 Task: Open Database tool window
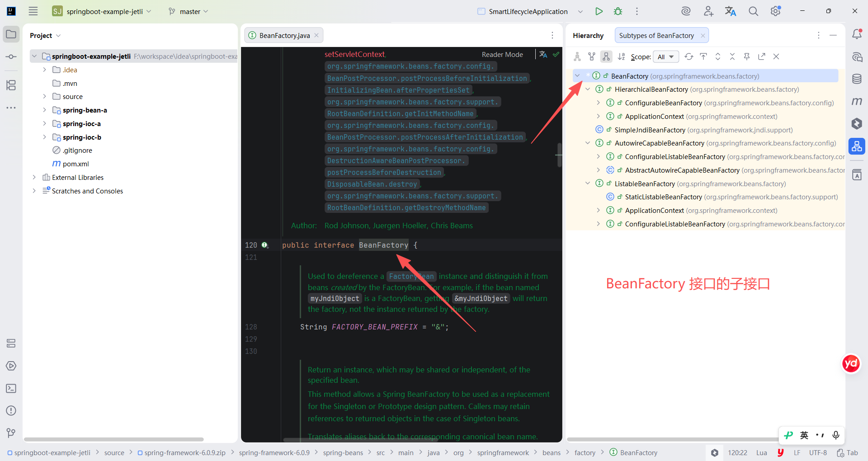click(857, 79)
